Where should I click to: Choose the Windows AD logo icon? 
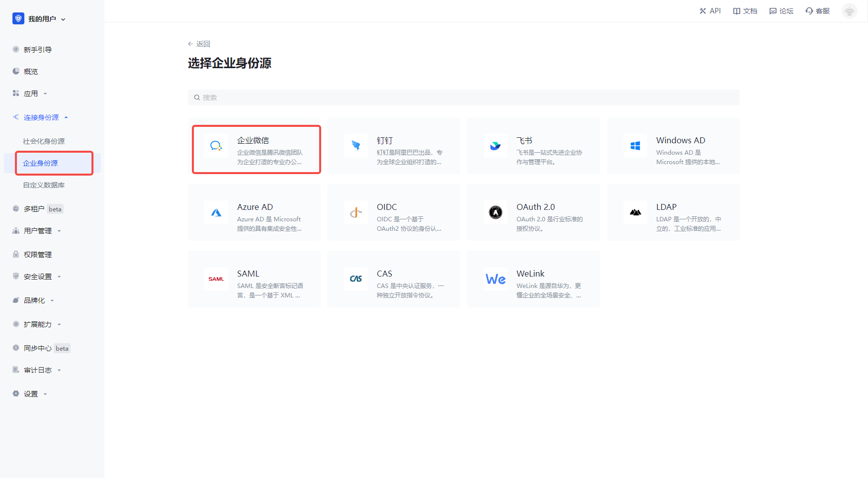pos(635,146)
